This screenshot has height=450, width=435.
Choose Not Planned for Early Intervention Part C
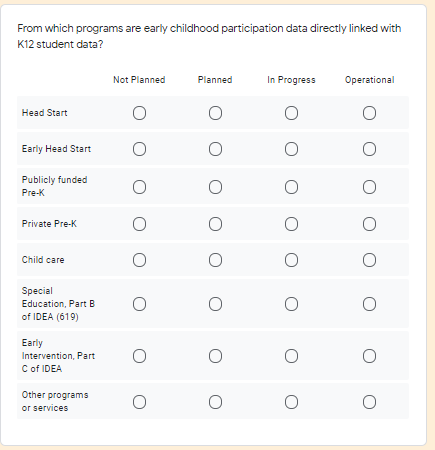click(139, 356)
